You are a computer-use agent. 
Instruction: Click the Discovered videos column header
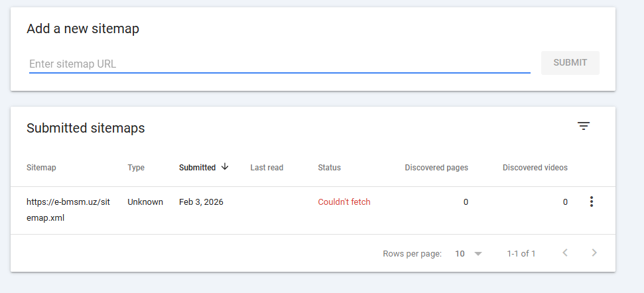coord(535,168)
